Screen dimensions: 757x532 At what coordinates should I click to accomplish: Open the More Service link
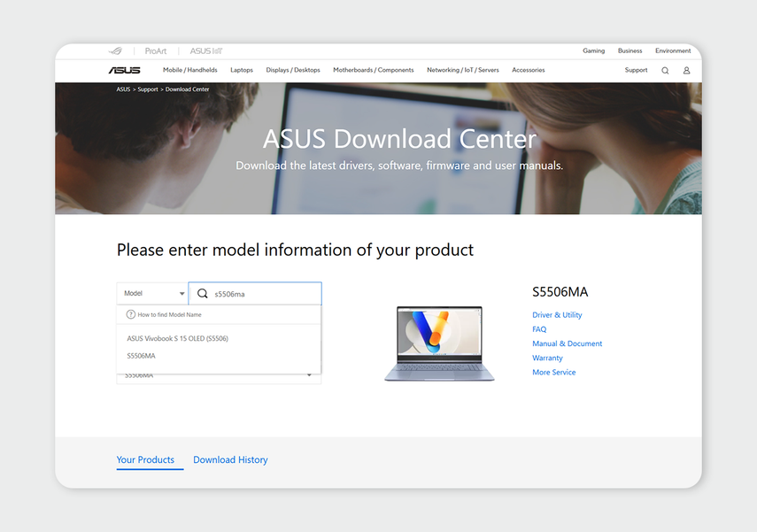(553, 372)
